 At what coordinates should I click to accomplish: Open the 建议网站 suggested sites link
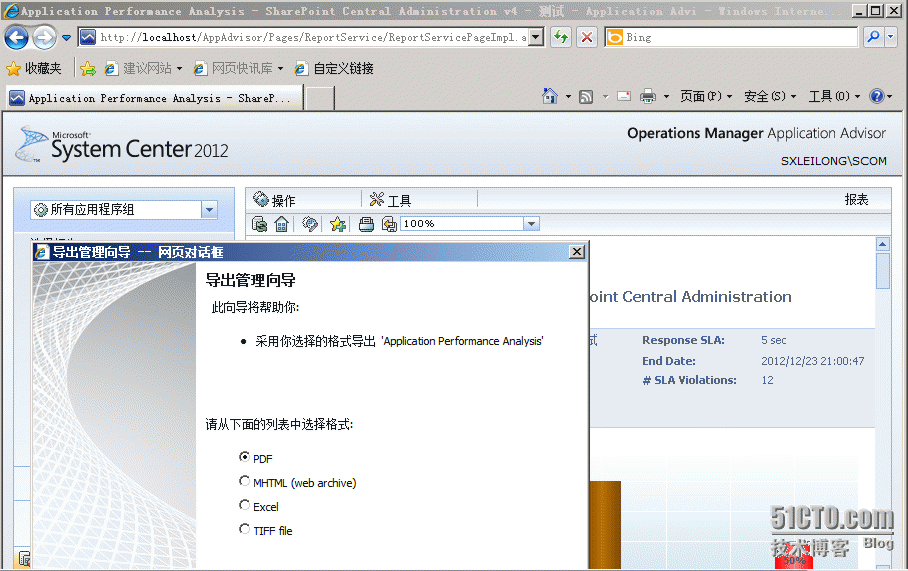[x=144, y=68]
